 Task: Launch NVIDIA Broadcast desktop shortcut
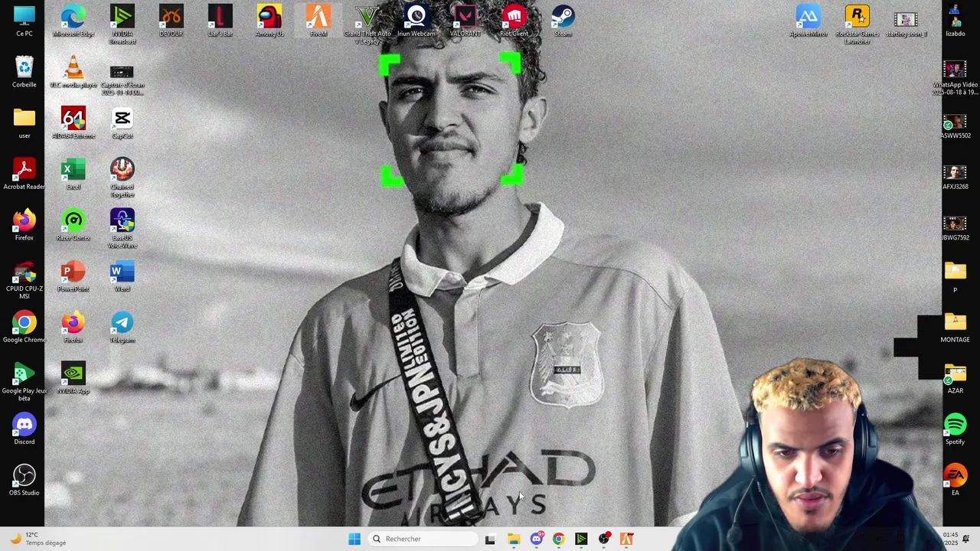click(122, 24)
